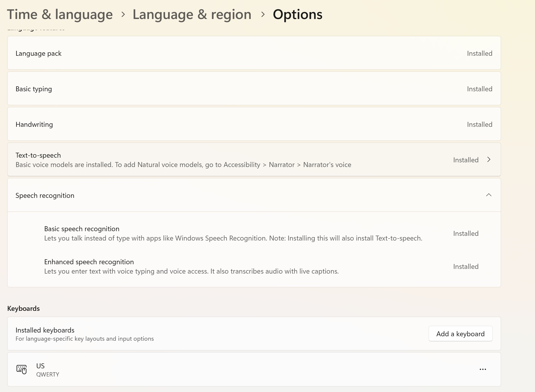Click Installed status for Text-to-speech
The height and width of the screenshot is (392, 535).
pyautogui.click(x=466, y=160)
